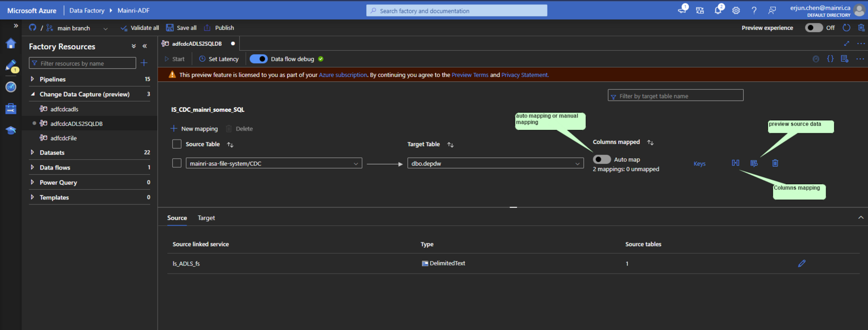Toggle Data flow debug off
Viewport: 868px width, 330px height.
pos(258,58)
